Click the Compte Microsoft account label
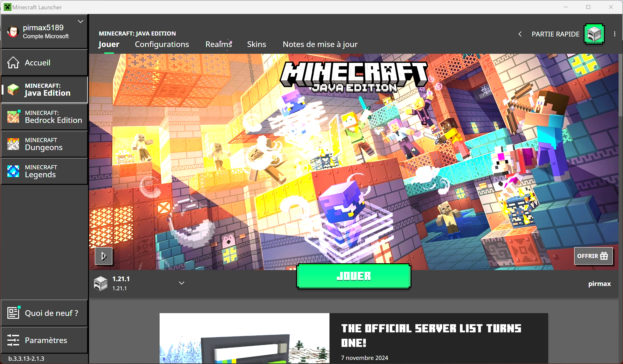Viewport: 623px width, 364px height. (x=46, y=36)
